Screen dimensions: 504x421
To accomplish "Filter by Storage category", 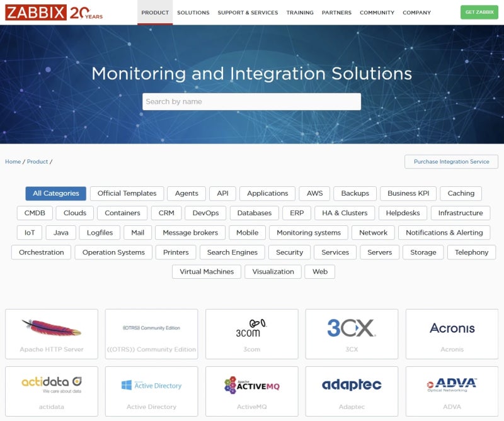I will click(423, 252).
